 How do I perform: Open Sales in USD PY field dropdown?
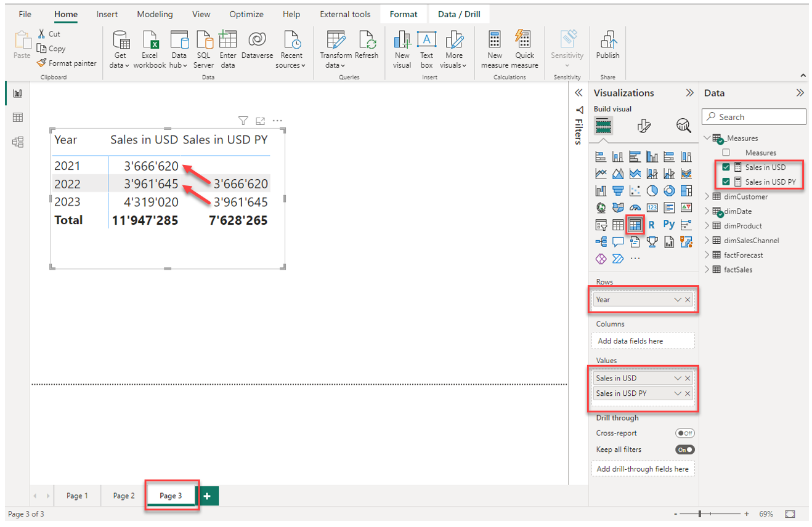pos(678,393)
